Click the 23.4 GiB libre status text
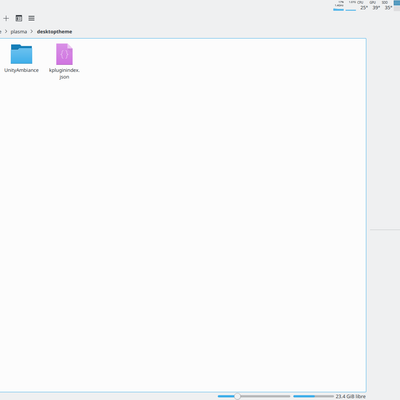The width and height of the screenshot is (400, 400). tap(350, 396)
